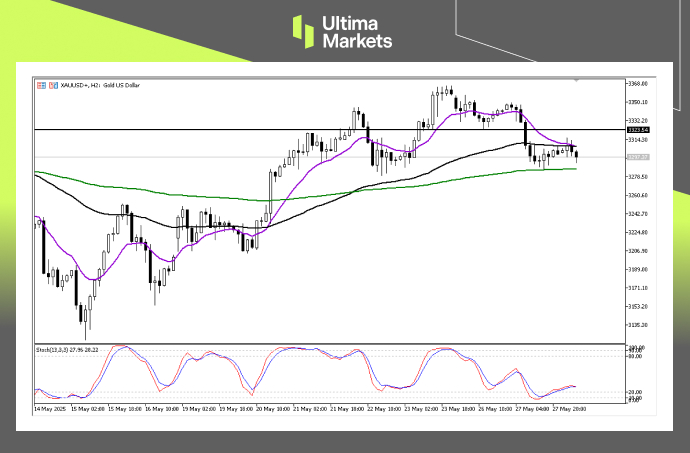Select the 3323.54 horizontal line price label
690x453 pixels.
point(638,130)
